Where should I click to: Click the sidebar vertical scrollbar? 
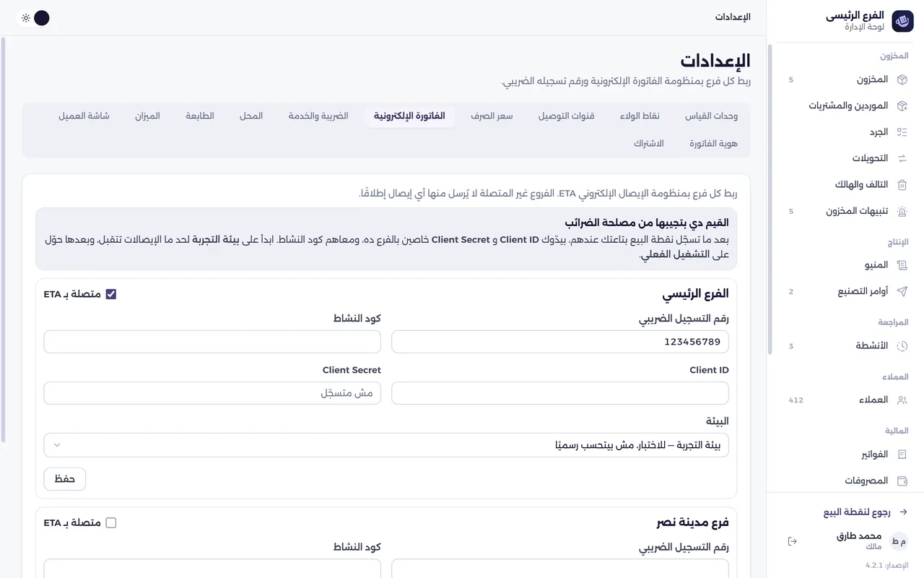coord(770,199)
